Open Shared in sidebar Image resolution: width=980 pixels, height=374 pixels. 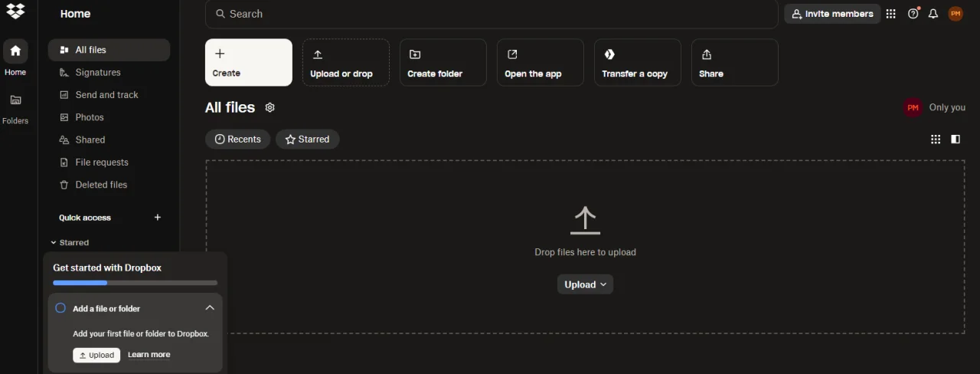(109, 139)
